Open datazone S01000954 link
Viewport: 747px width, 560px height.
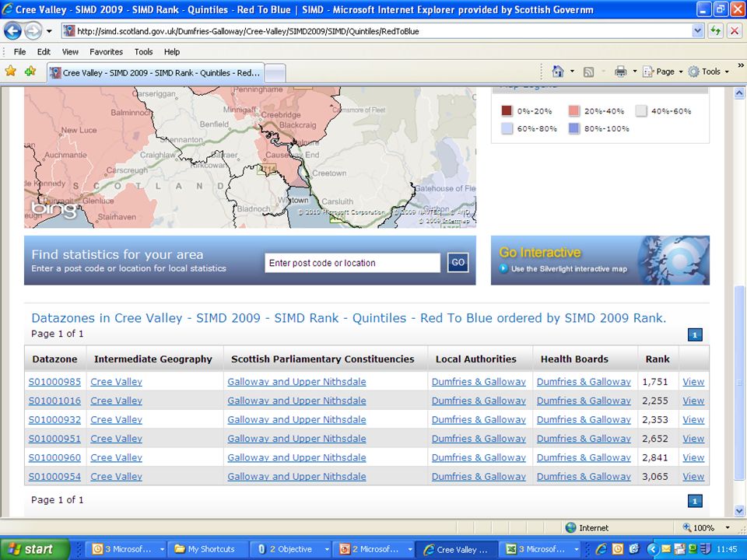pos(54,477)
